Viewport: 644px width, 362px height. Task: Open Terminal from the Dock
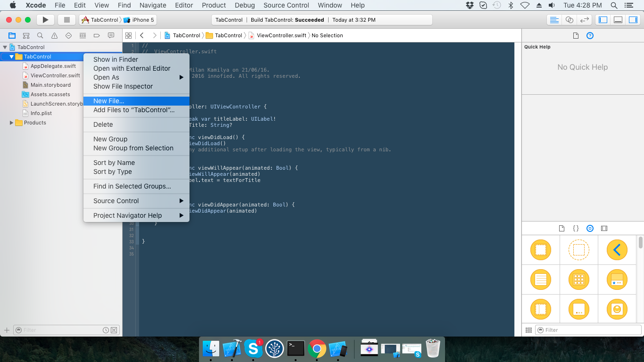point(296,349)
